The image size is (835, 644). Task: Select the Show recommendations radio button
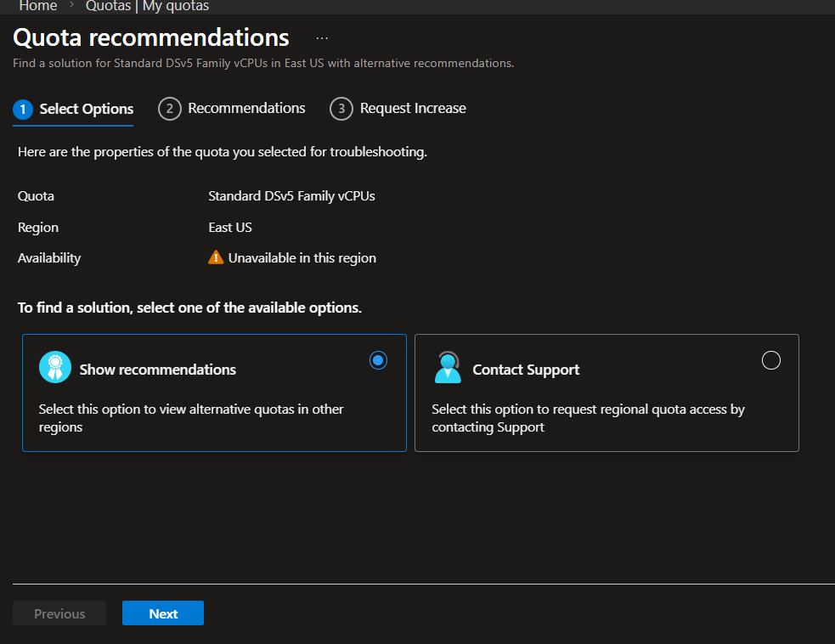[x=379, y=360]
